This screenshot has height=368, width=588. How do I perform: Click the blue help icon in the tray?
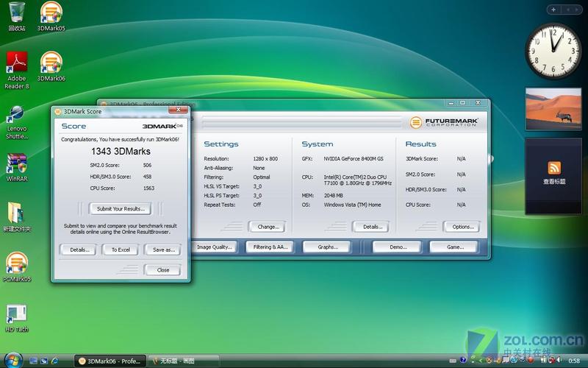463,361
